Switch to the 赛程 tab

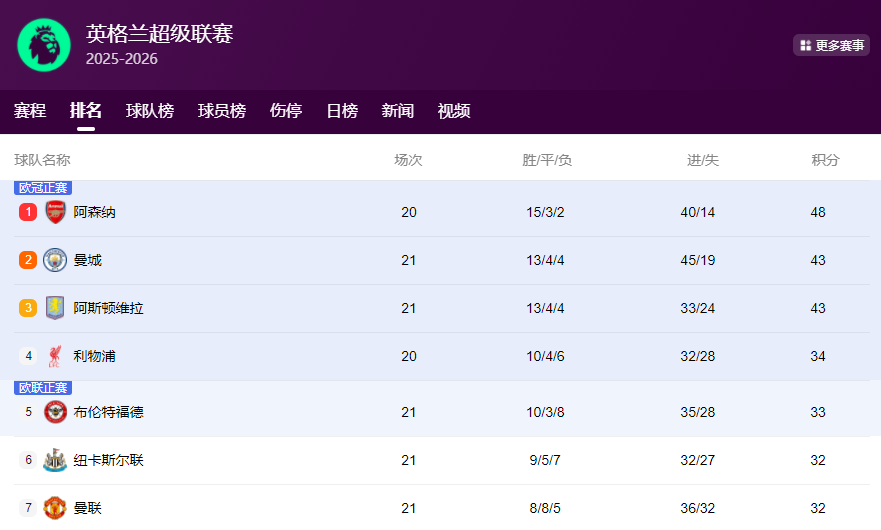click(30, 111)
